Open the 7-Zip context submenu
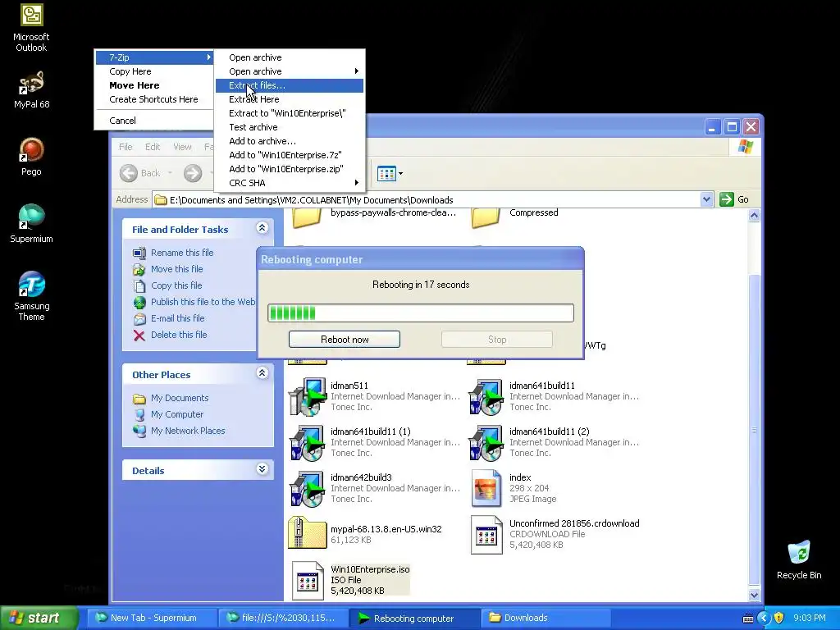Viewport: 840px width, 630px height. click(153, 57)
